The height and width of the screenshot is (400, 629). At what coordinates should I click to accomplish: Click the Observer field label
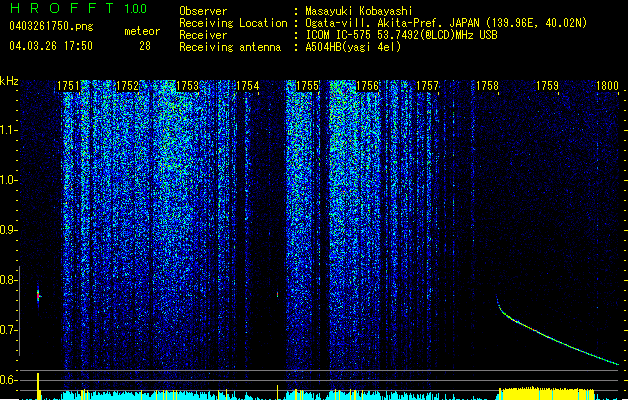point(203,11)
